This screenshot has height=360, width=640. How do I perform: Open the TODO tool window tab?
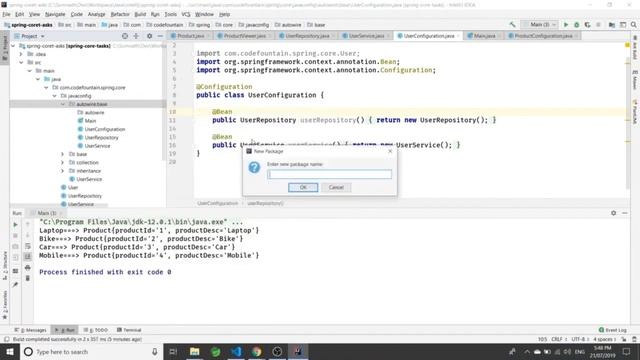click(96, 330)
